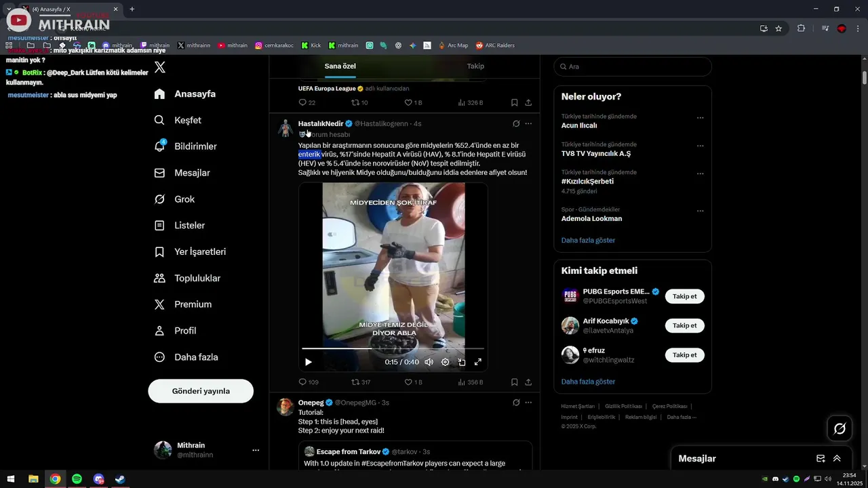The height and width of the screenshot is (488, 868).
Task: Open Keşfet from the sidebar
Action: coord(178,120)
